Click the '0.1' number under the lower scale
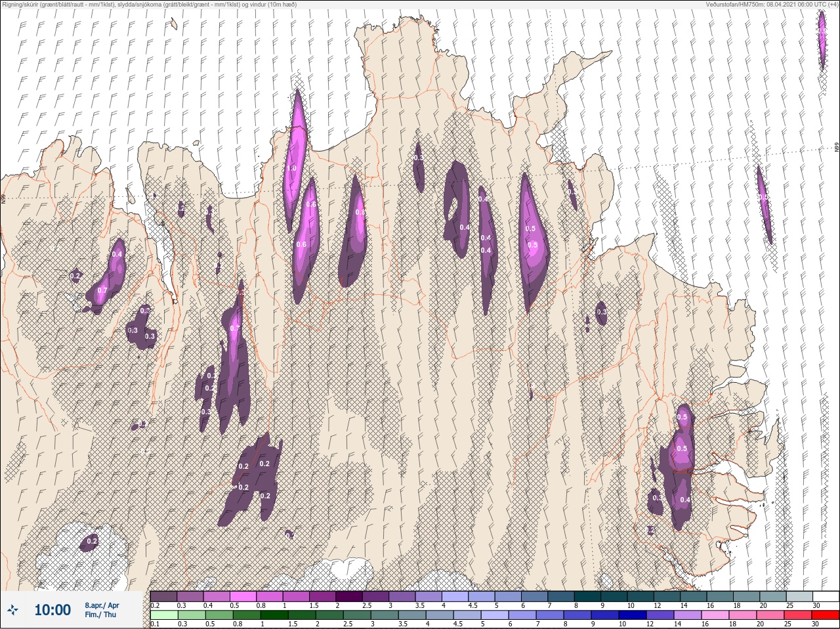The width and height of the screenshot is (840, 629). 155,624
